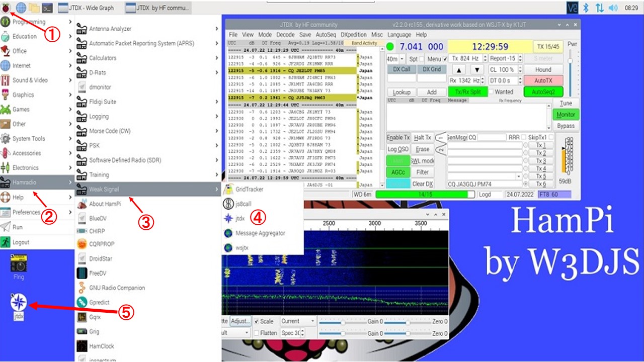The width and height of the screenshot is (644, 362).
Task: Launch wsjtx from the Weak Signal submenu
Action: pyautogui.click(x=263, y=247)
